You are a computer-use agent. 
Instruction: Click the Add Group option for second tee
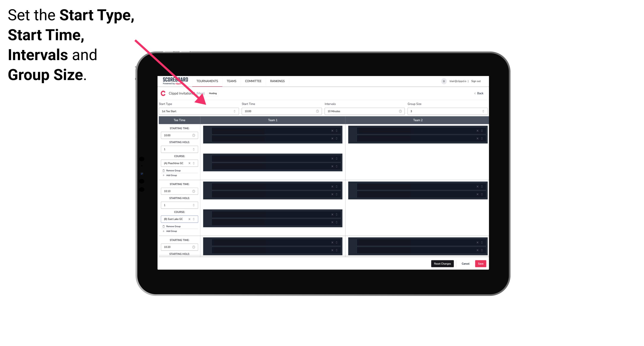170,231
